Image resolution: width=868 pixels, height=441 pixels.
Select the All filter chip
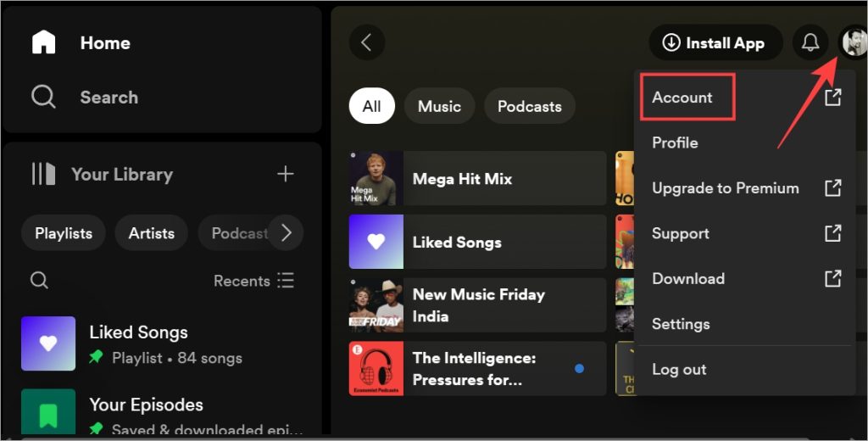[371, 106]
